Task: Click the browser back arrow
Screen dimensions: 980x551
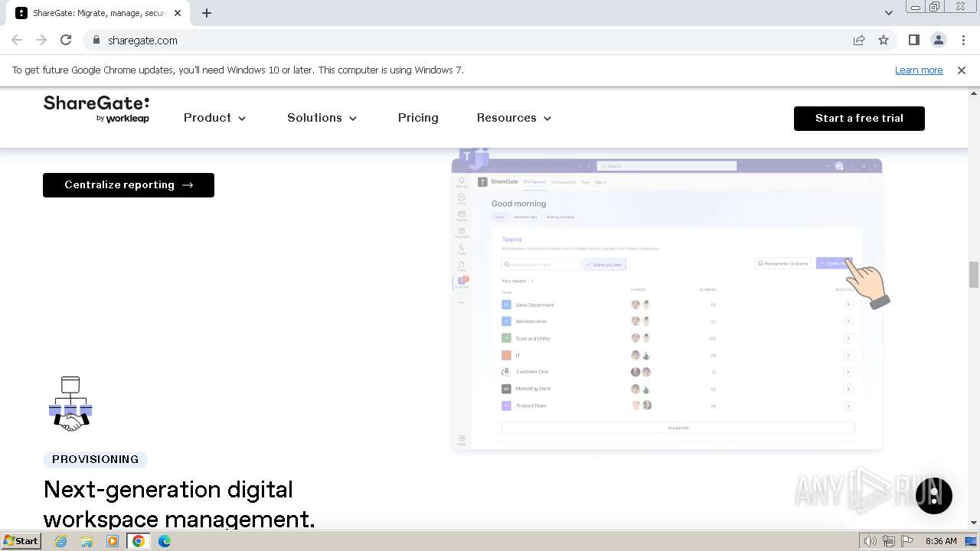Action: tap(17, 40)
